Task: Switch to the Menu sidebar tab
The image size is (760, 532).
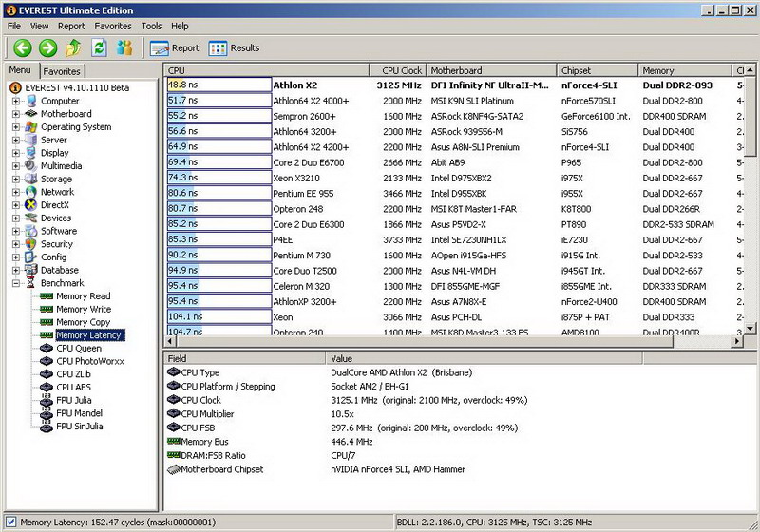Action: click(20, 70)
